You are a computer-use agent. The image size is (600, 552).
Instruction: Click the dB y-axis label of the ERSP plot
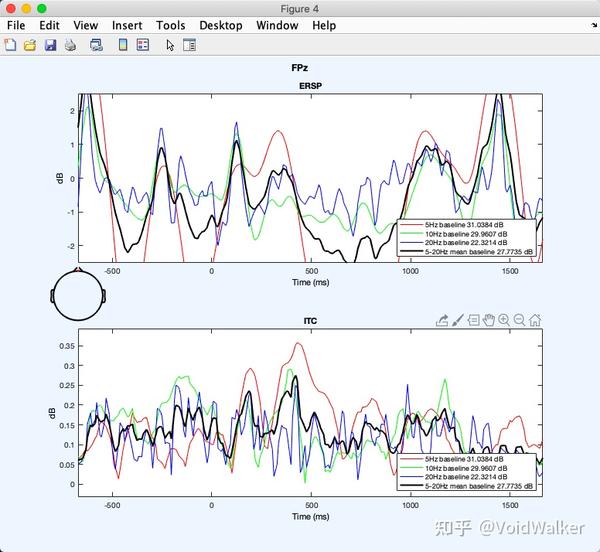point(60,178)
